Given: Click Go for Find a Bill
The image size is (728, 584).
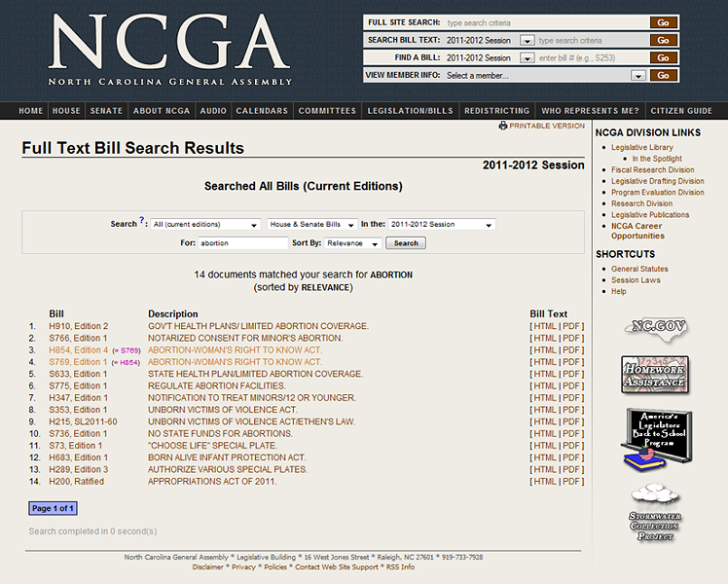Looking at the screenshot, I should coord(664,58).
